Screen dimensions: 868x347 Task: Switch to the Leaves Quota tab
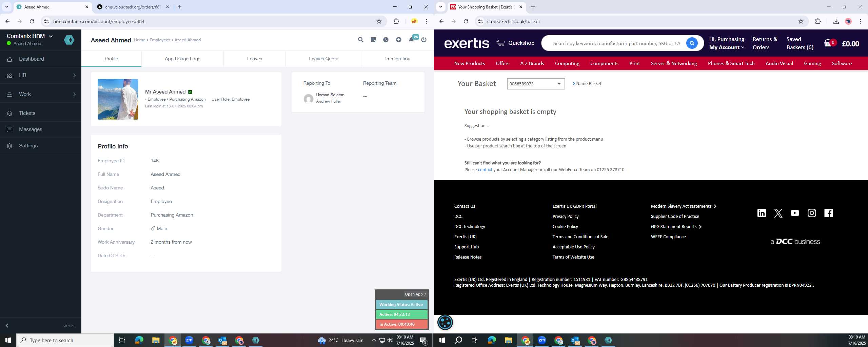pos(323,59)
